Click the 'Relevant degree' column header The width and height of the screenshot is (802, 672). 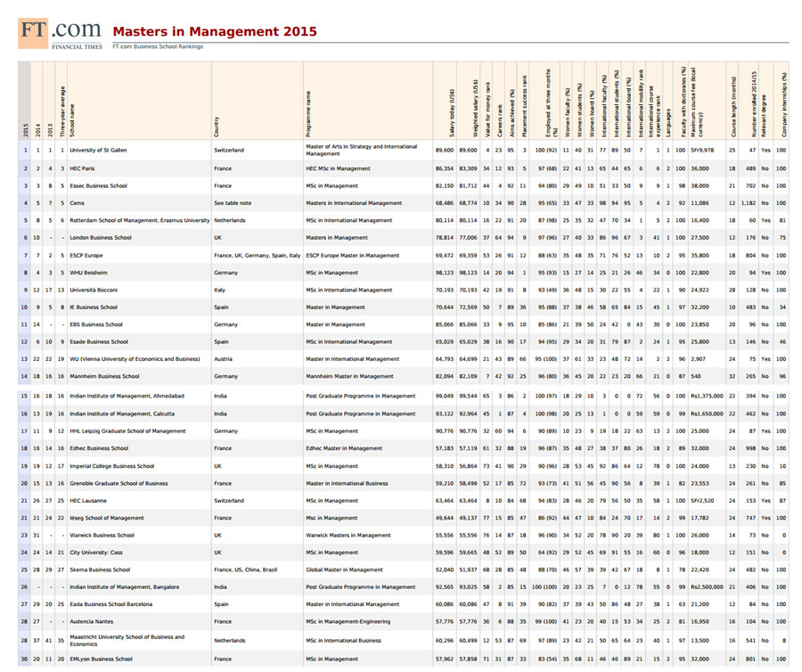[x=765, y=116]
